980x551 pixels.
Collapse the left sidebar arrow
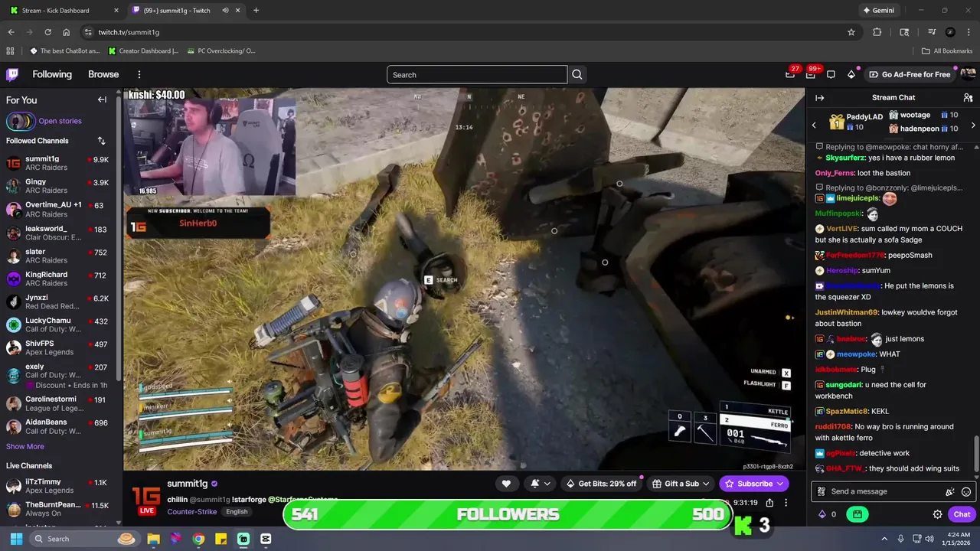[x=102, y=99]
